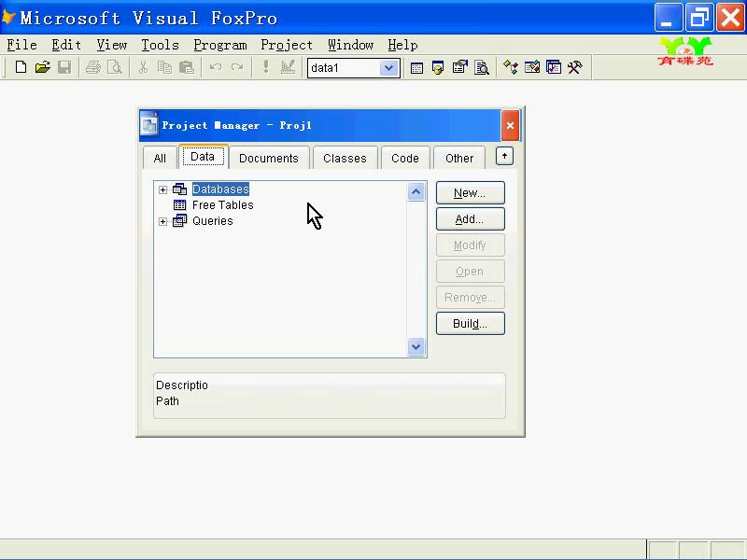Viewport: 747px width, 560px height.
Task: Open the Task Pane toolbar icon
Action: [x=554, y=67]
